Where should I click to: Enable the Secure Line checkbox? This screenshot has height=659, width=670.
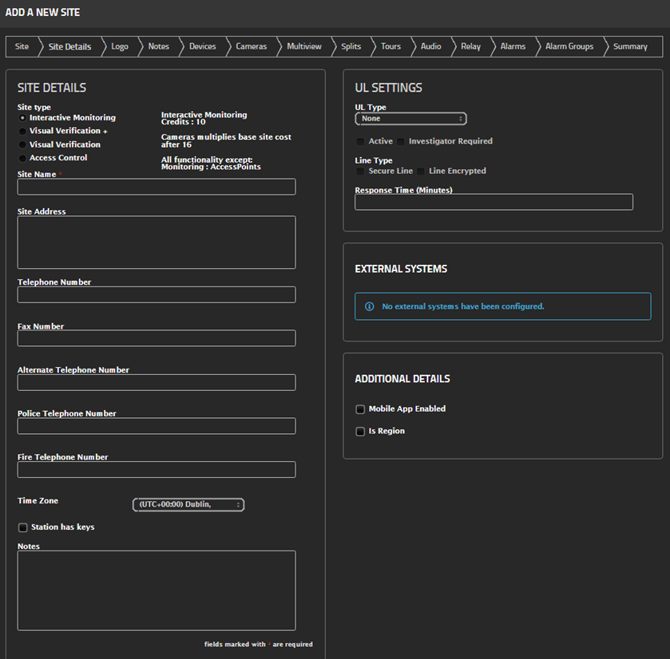tap(361, 172)
